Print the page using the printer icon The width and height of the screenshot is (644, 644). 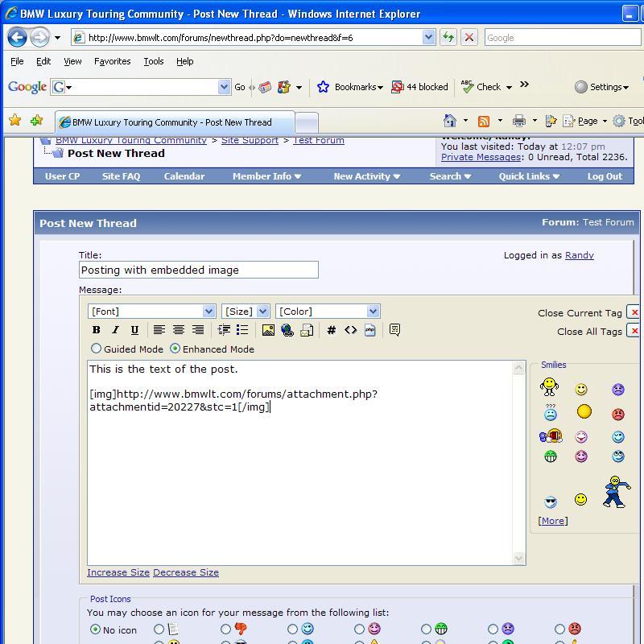pyautogui.click(x=519, y=121)
